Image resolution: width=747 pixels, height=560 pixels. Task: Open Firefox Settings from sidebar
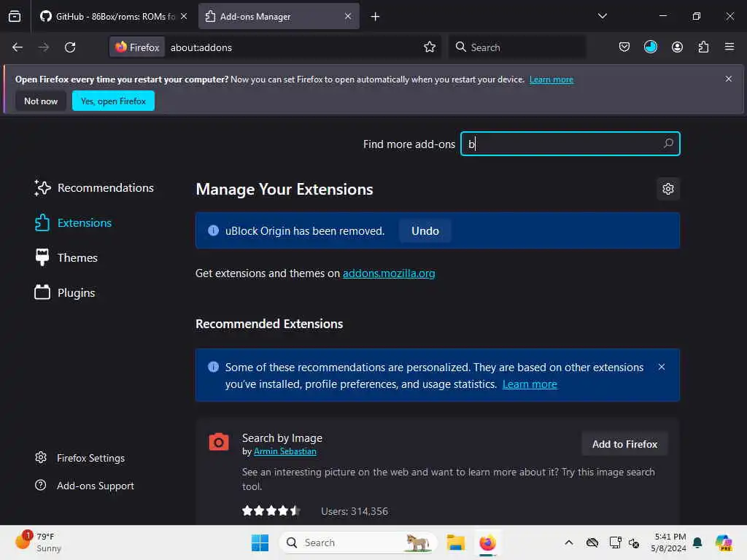click(80, 458)
